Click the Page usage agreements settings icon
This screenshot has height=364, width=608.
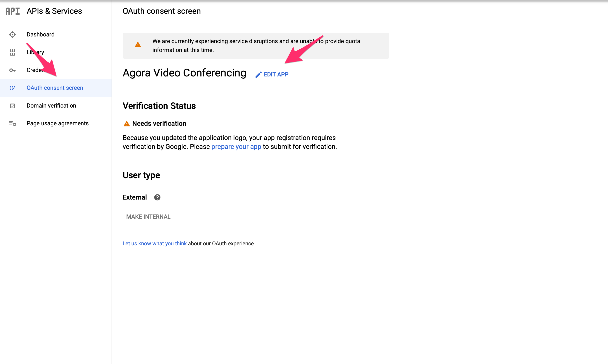12,123
